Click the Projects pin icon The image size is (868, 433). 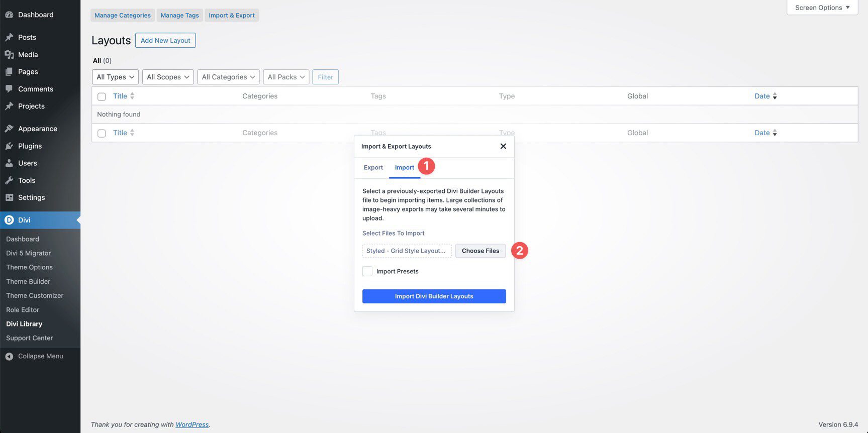tap(9, 106)
